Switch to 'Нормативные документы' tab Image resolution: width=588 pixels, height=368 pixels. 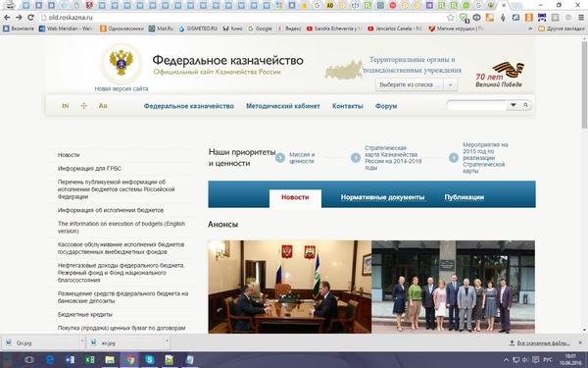coord(382,197)
